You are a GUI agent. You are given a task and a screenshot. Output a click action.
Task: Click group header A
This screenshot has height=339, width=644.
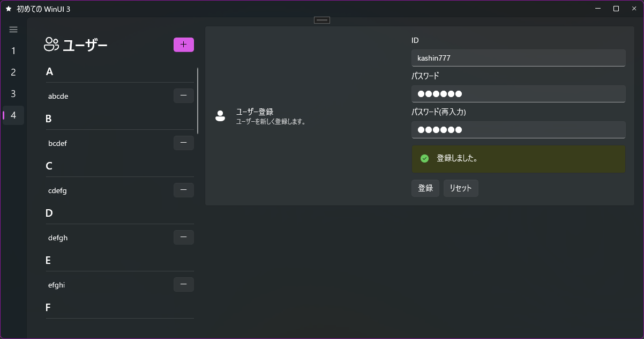pyautogui.click(x=50, y=72)
